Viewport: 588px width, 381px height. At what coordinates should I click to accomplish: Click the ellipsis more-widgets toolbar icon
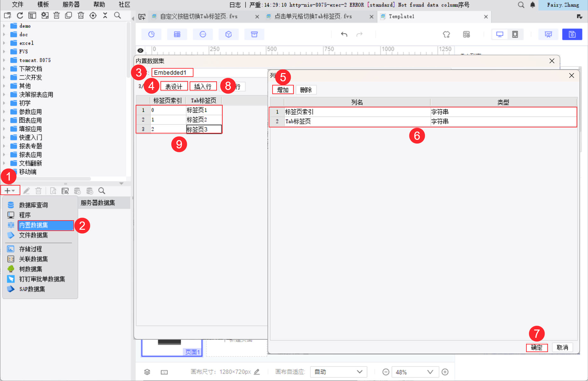tap(203, 34)
